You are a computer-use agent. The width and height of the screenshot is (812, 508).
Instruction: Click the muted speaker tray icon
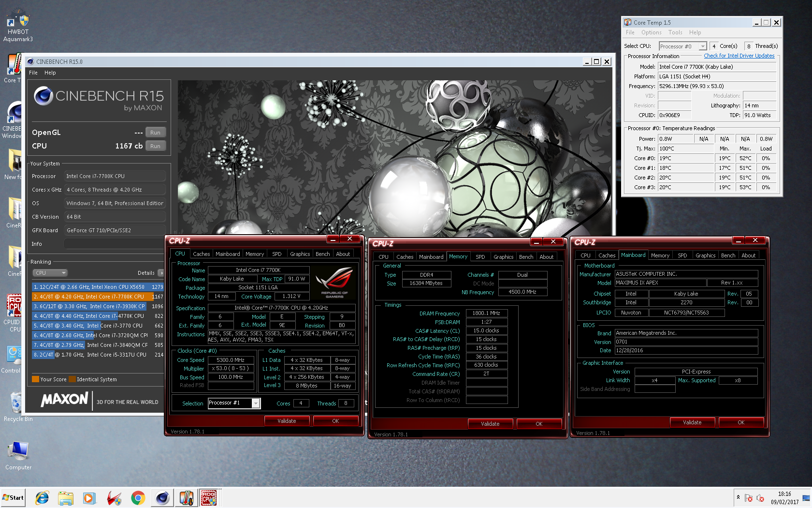(x=760, y=498)
